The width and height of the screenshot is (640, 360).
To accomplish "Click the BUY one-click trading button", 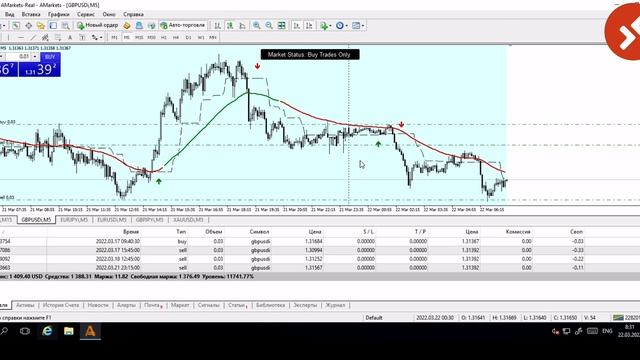I will click(x=50, y=57).
